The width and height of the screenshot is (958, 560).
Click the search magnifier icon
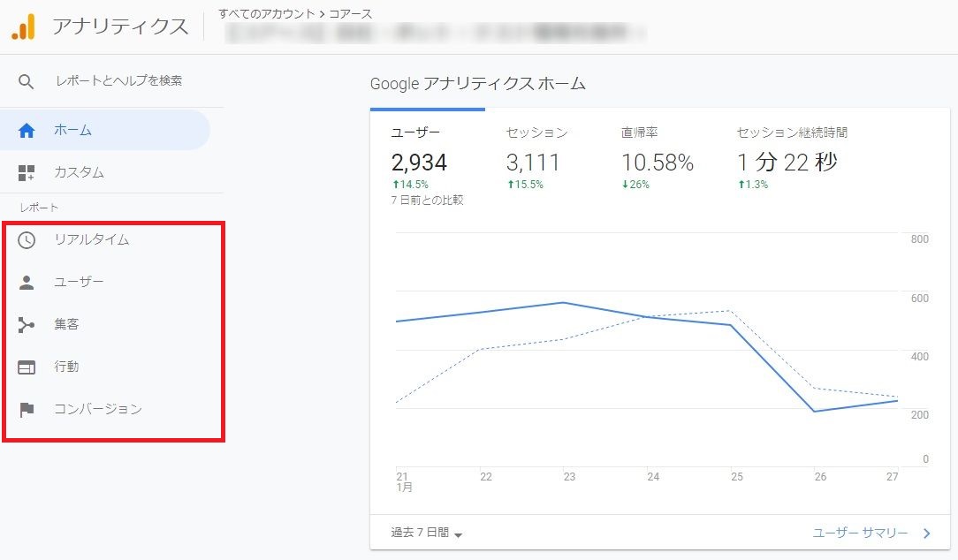(x=27, y=81)
